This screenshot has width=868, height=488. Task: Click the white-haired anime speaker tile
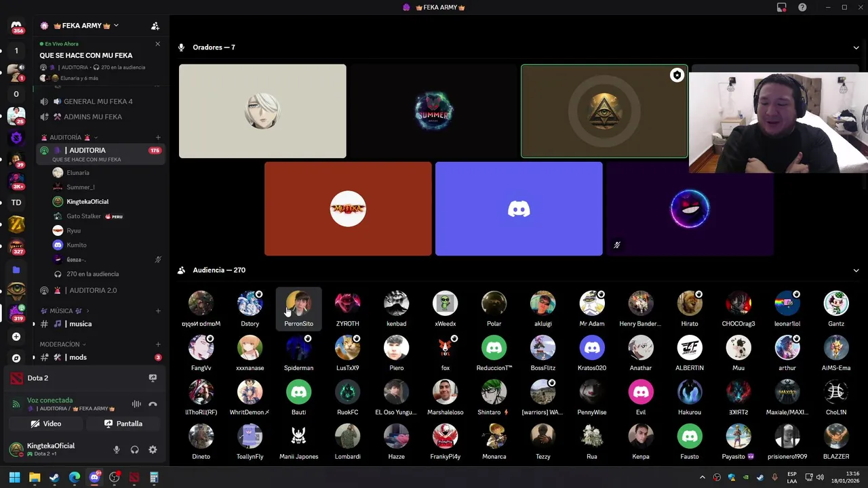coord(262,111)
